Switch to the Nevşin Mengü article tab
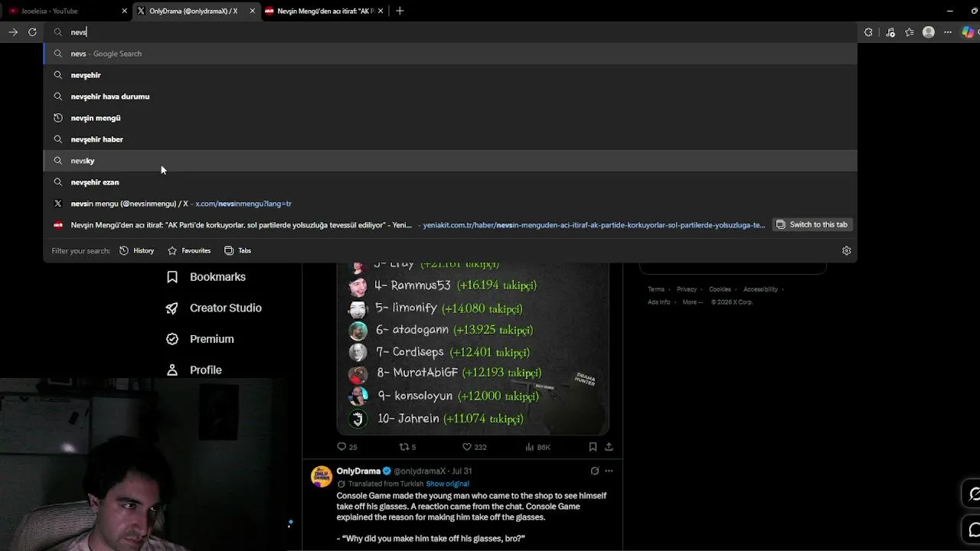 pyautogui.click(x=325, y=11)
